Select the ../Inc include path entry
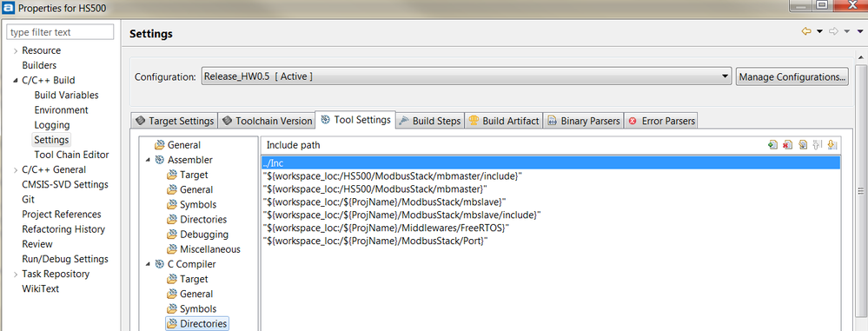The width and height of the screenshot is (868, 331). [551, 162]
